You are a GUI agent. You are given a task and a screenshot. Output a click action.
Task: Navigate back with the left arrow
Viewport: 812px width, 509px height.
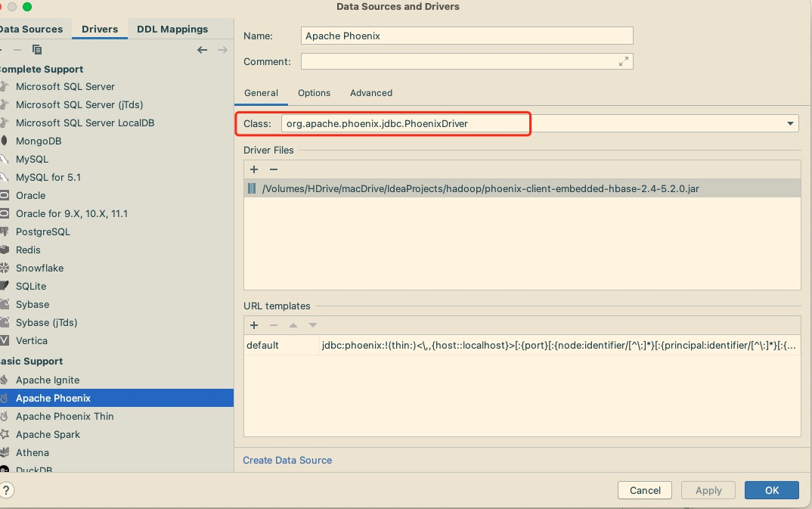coord(203,50)
